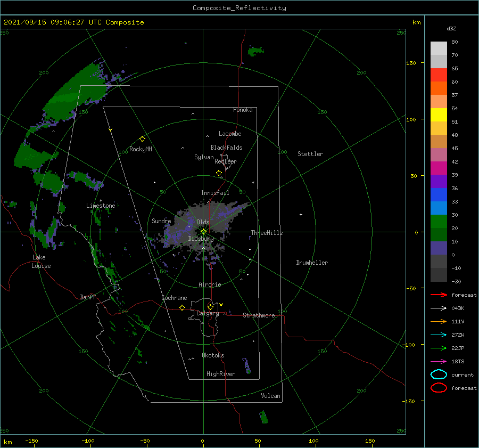Select the red 60–65 dBZ swatch
This screenshot has height=448, width=479.
[x=439, y=75]
